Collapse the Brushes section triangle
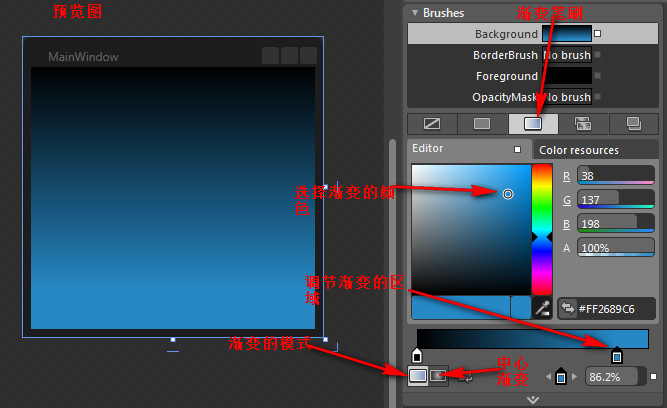Image resolution: width=667 pixels, height=408 pixels. (415, 13)
